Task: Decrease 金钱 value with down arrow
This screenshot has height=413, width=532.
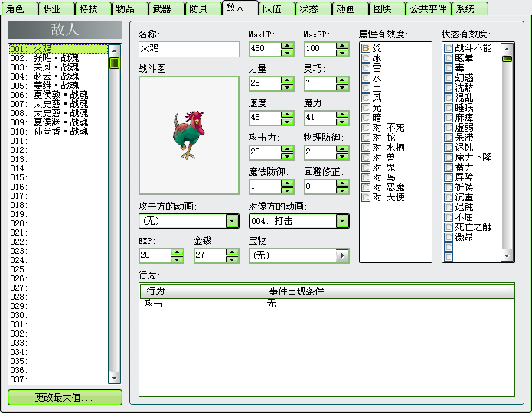Action: click(x=232, y=259)
